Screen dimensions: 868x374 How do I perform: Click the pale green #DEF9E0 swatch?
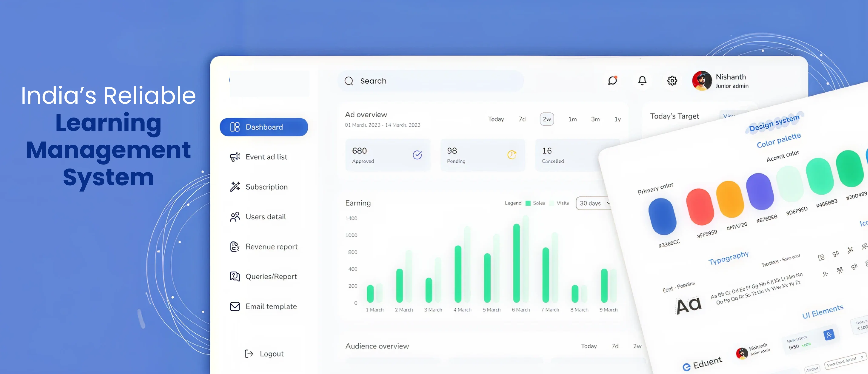pos(790,184)
